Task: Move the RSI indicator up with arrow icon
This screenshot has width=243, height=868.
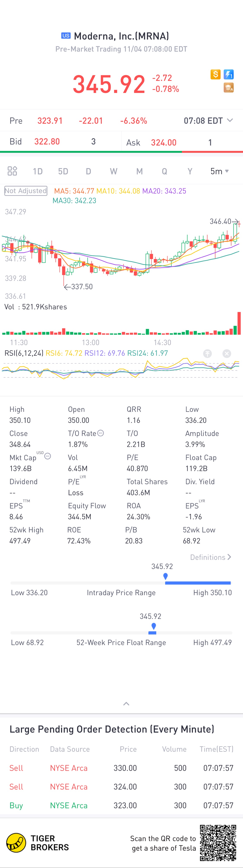Action: coord(207,353)
